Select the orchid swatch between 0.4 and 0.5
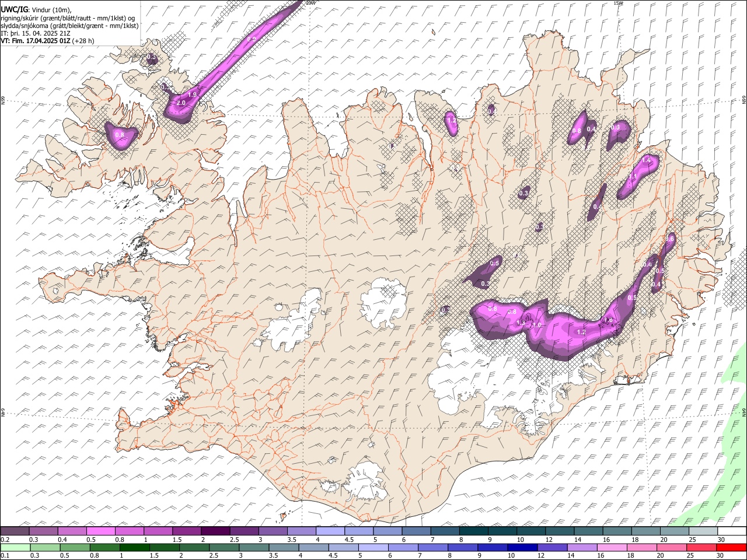Viewport: 747px width, 560px height. click(72, 531)
